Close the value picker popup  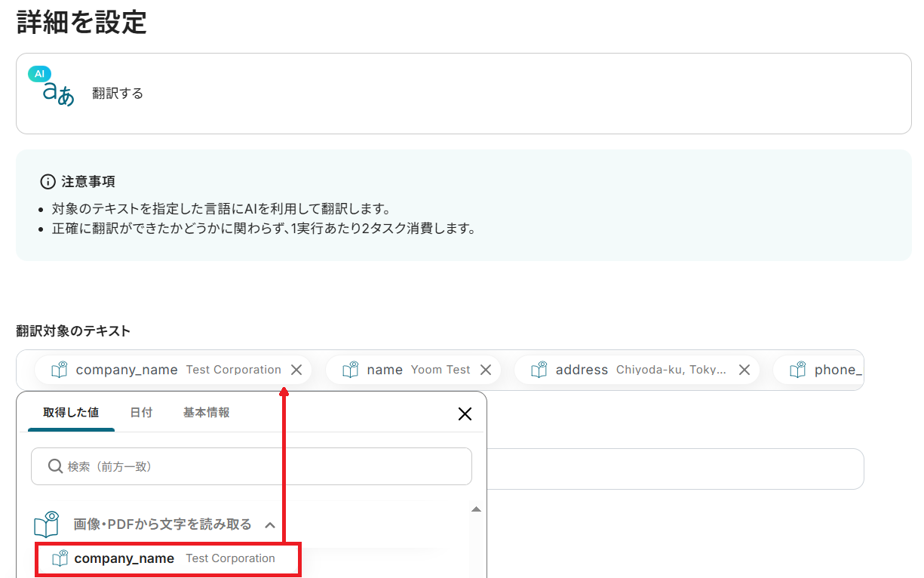point(465,414)
